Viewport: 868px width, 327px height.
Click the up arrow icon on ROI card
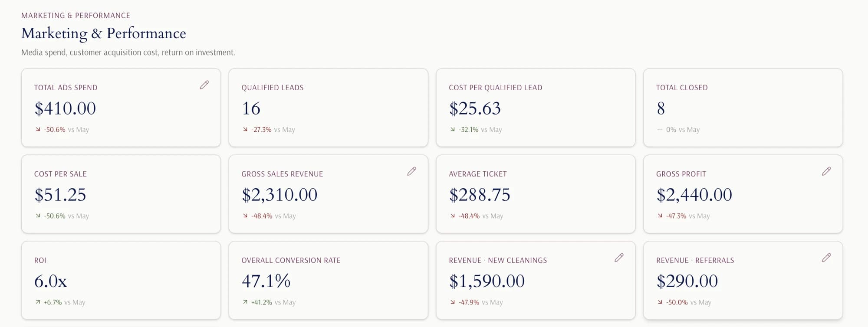[38, 302]
